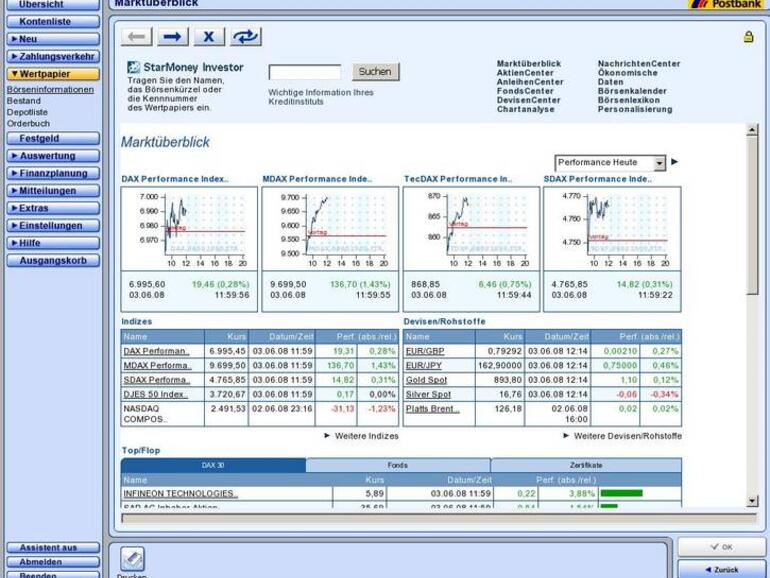This screenshot has width=770, height=578.
Task: Click the yellow padlock security icon
Action: (748, 37)
